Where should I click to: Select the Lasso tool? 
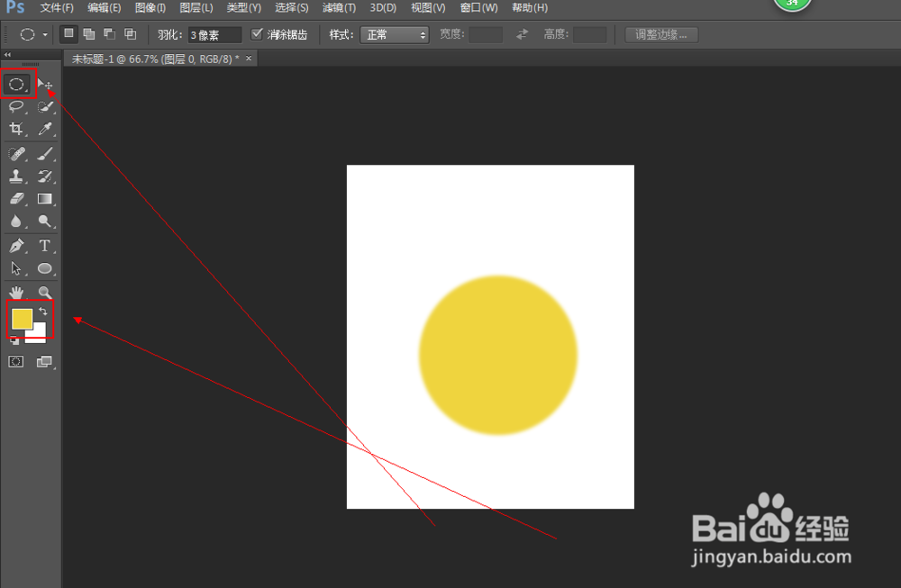click(16, 107)
